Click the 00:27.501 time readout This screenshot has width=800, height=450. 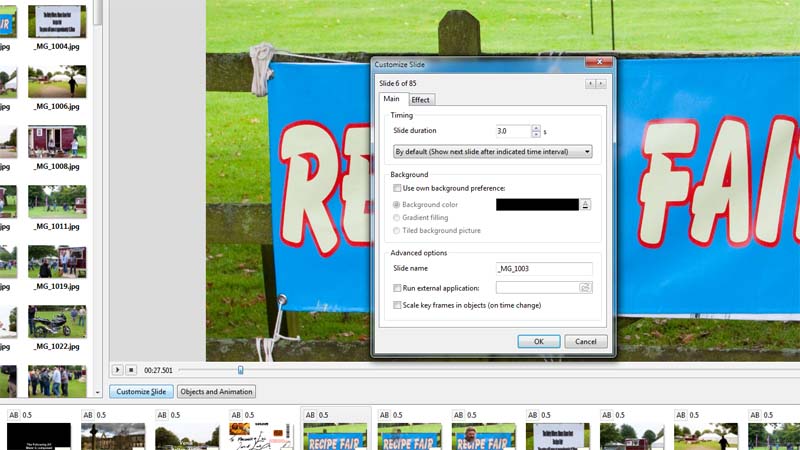pyautogui.click(x=158, y=370)
